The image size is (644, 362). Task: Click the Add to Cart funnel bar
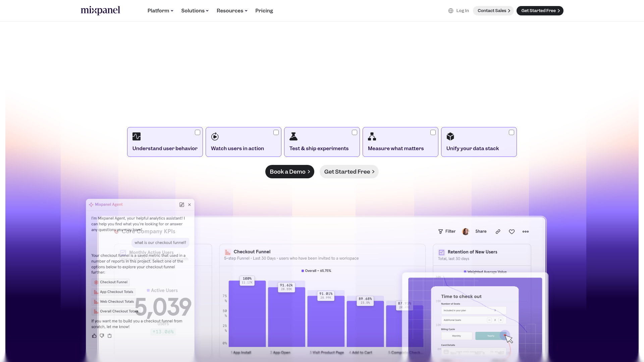pos(365,324)
